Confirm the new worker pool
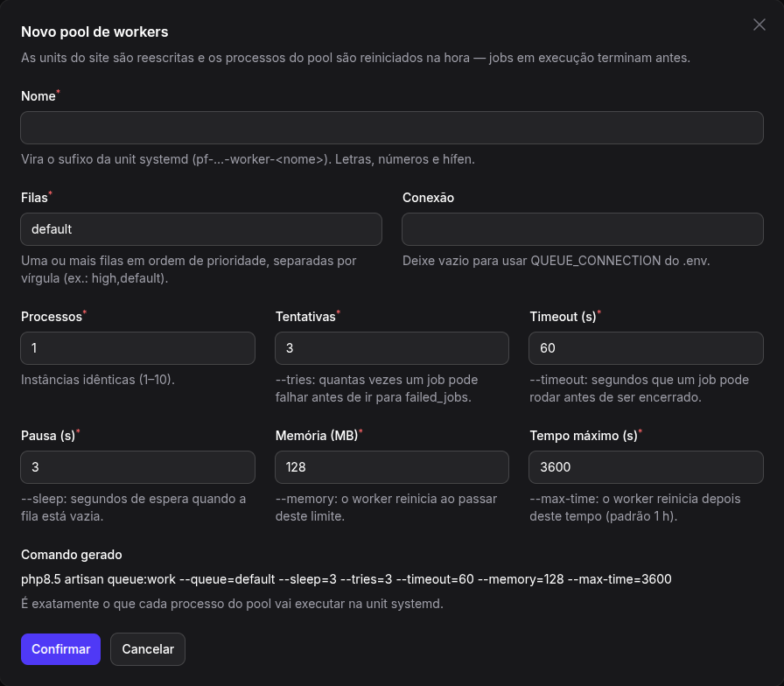Image resolution: width=784 pixels, height=686 pixels. click(60, 649)
